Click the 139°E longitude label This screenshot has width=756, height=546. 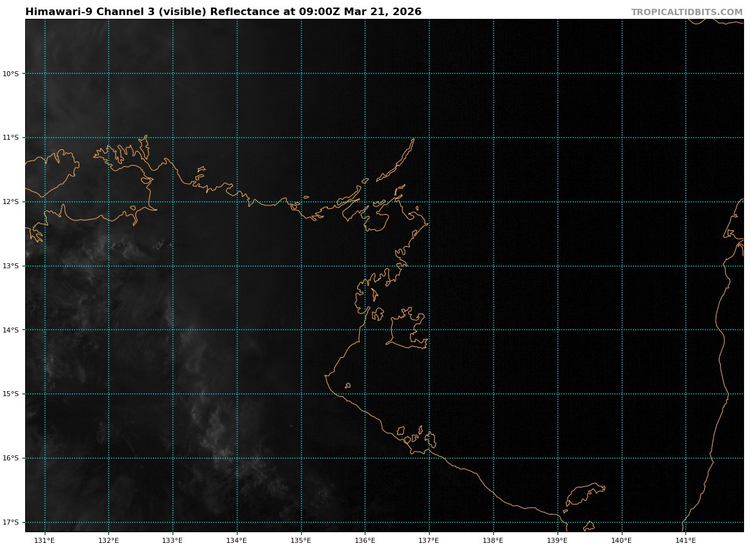558,540
